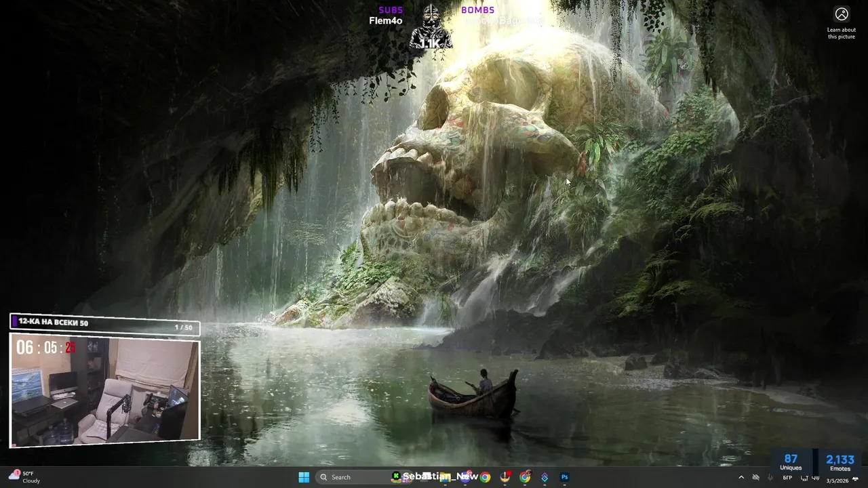This screenshot has width=868, height=488.
Task: Switch the БГР keyboard language indicator
Action: [x=787, y=478]
